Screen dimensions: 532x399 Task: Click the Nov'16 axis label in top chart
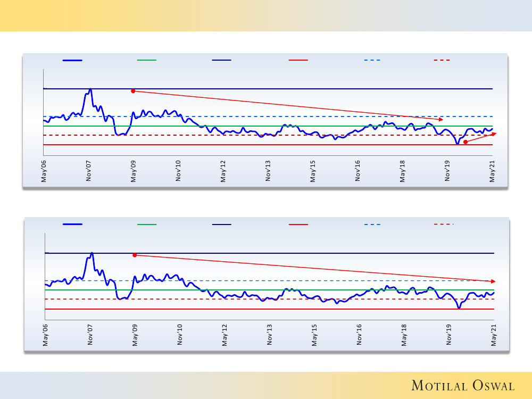[x=358, y=171]
